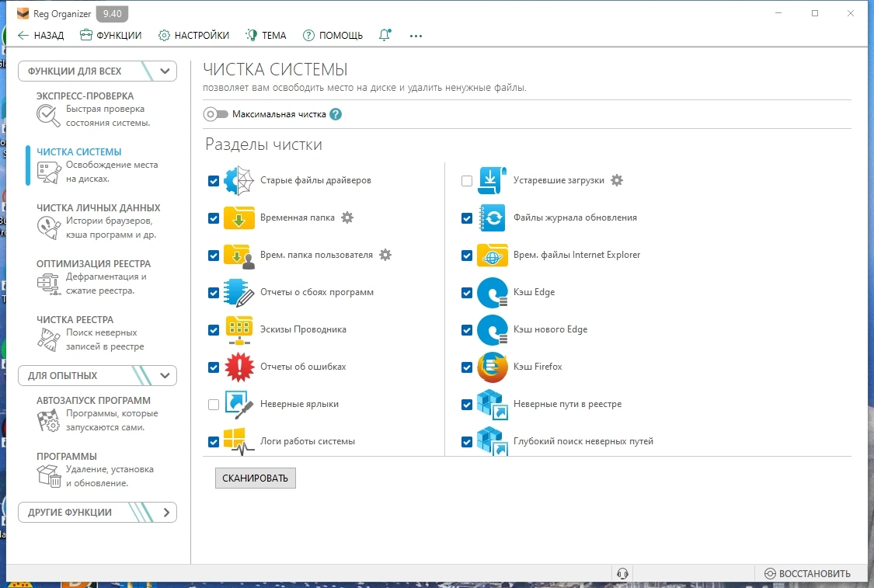The image size is (874, 588).
Task: Uncheck the Кэш Edge checkbox
Action: coord(467,293)
